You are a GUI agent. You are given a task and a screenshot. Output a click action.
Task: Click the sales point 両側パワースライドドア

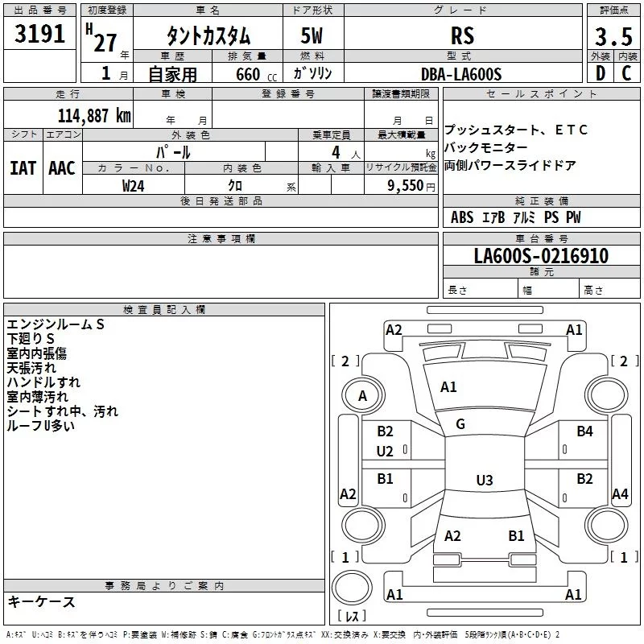click(510, 165)
